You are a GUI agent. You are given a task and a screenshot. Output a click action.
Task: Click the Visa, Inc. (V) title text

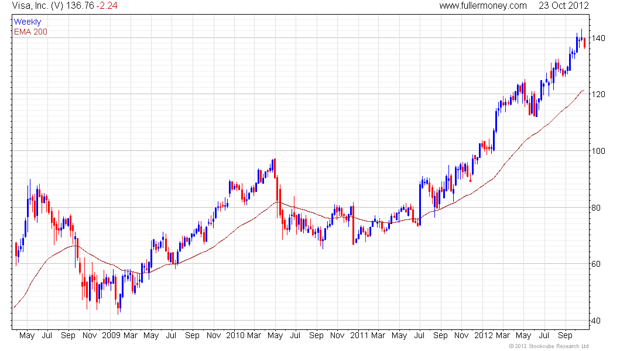click(x=38, y=6)
